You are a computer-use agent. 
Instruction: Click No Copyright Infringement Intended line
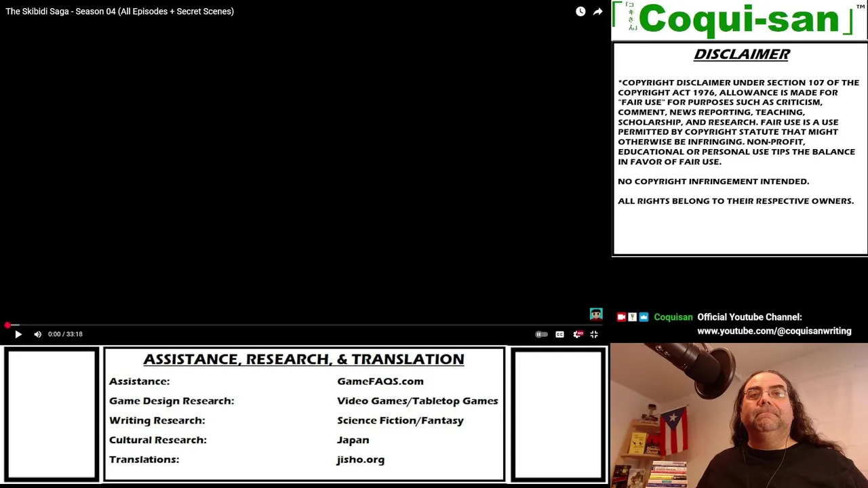(713, 181)
